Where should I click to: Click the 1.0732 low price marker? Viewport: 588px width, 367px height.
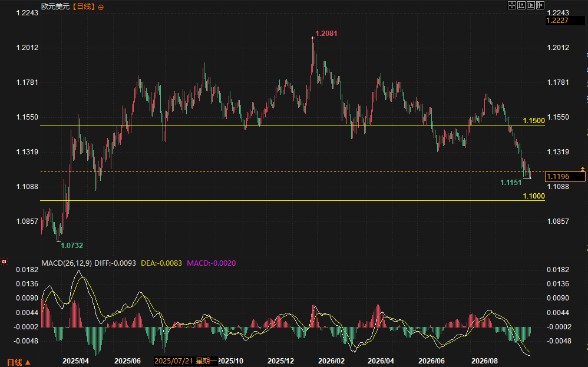click(x=72, y=246)
